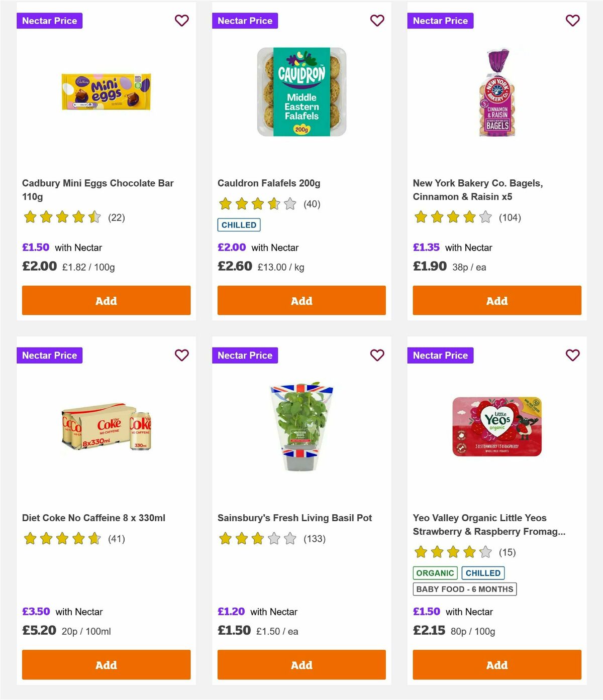Favourite the Cadbury Mini Eggs with heart icon
603x700 pixels.
(181, 21)
